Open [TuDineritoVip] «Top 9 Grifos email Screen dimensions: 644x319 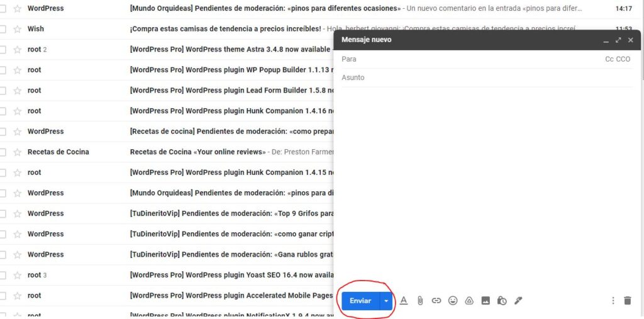tap(231, 213)
